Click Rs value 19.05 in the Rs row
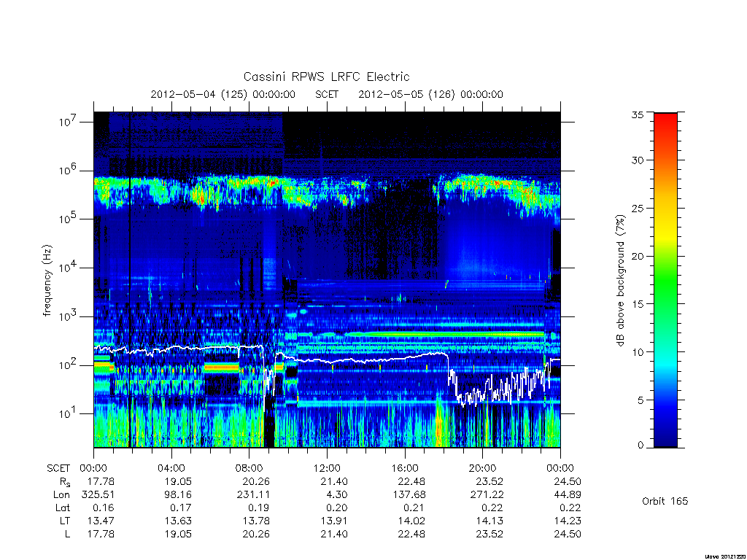Image resolution: width=747 pixels, height=560 pixels. coord(178,481)
